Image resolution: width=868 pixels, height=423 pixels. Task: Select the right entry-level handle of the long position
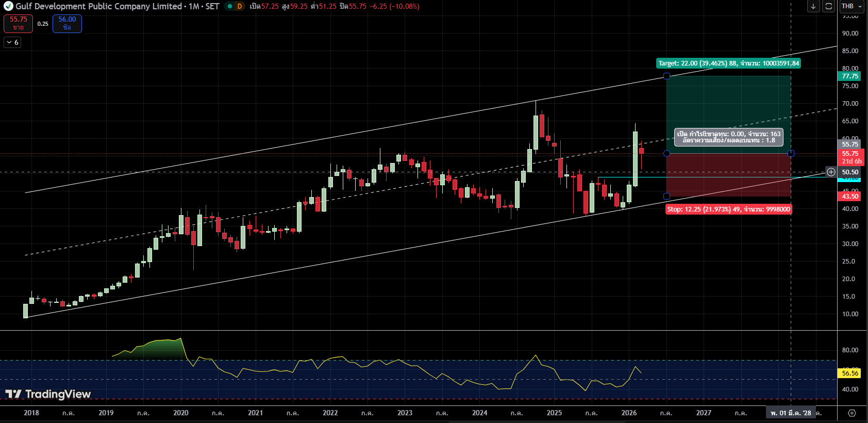[x=791, y=154]
